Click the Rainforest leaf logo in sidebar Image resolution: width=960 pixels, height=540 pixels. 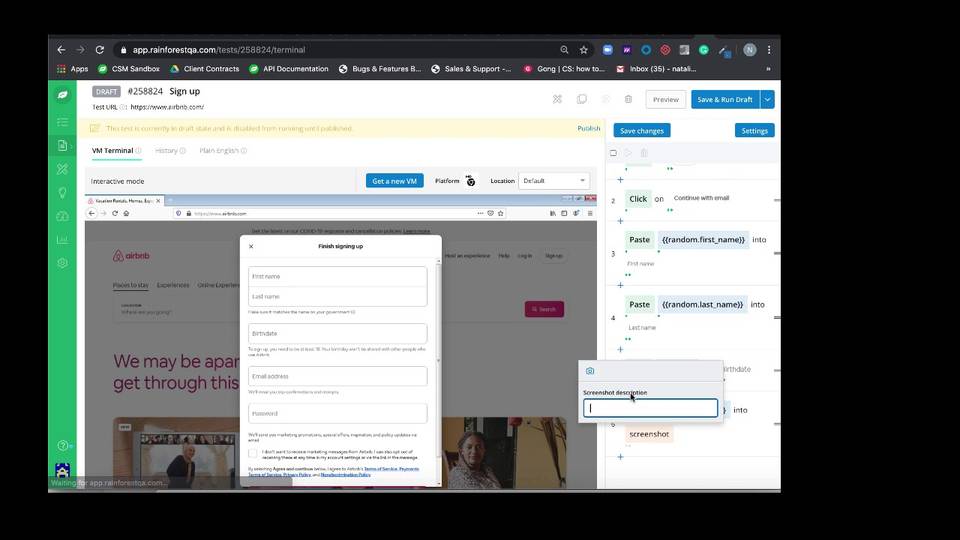pyautogui.click(x=62, y=95)
